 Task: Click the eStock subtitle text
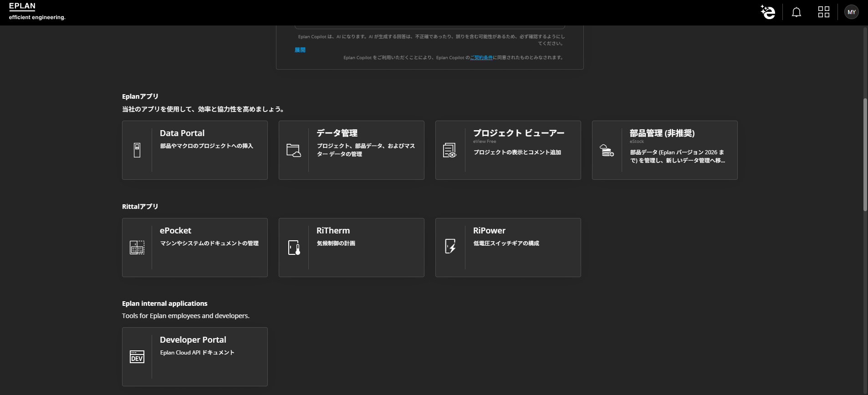pyautogui.click(x=637, y=142)
